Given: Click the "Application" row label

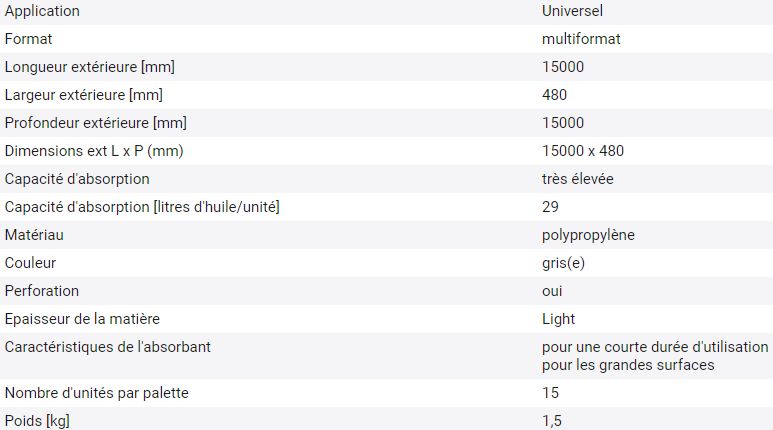Looking at the screenshot, I should click(42, 11).
